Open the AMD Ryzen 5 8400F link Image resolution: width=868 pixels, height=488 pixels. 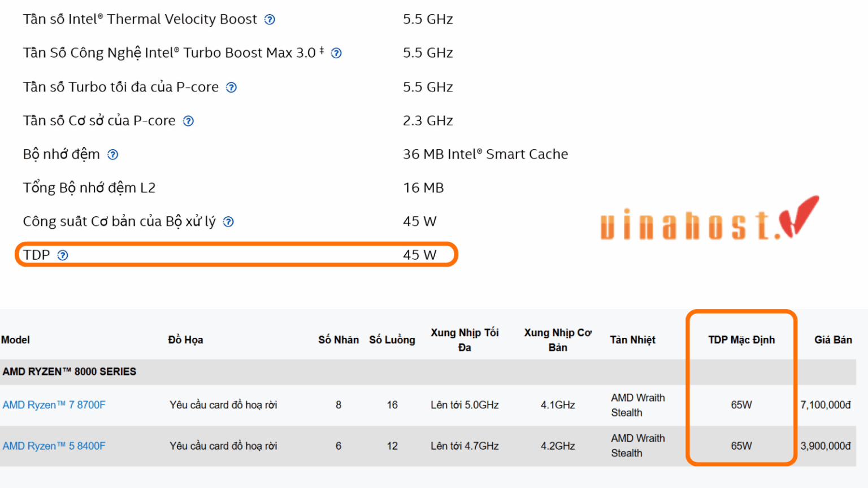click(x=54, y=446)
